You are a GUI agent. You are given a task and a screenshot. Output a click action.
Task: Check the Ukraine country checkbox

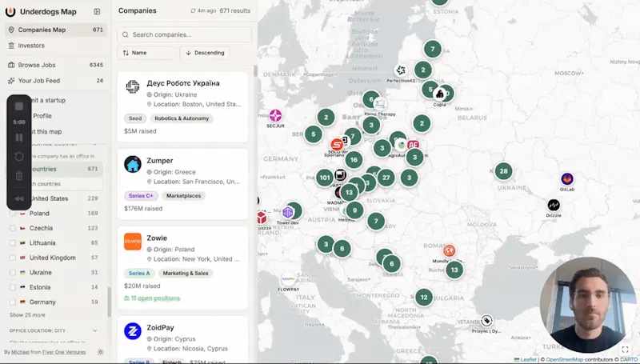(x=13, y=273)
